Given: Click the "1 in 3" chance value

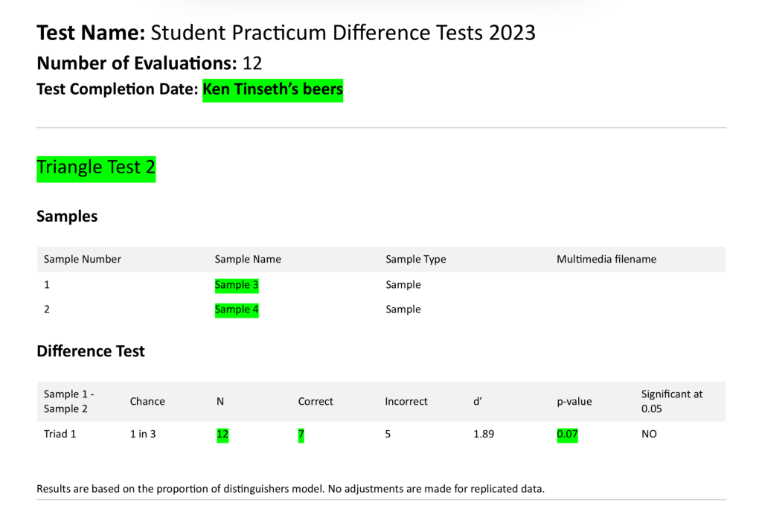Looking at the screenshot, I should [x=143, y=434].
